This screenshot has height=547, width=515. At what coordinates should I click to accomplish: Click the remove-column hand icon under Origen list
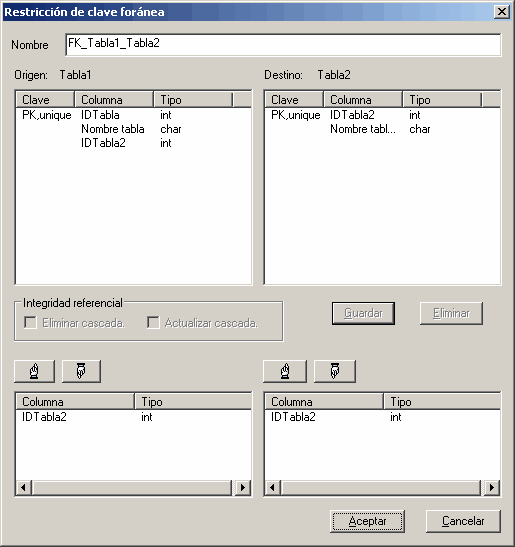81,371
